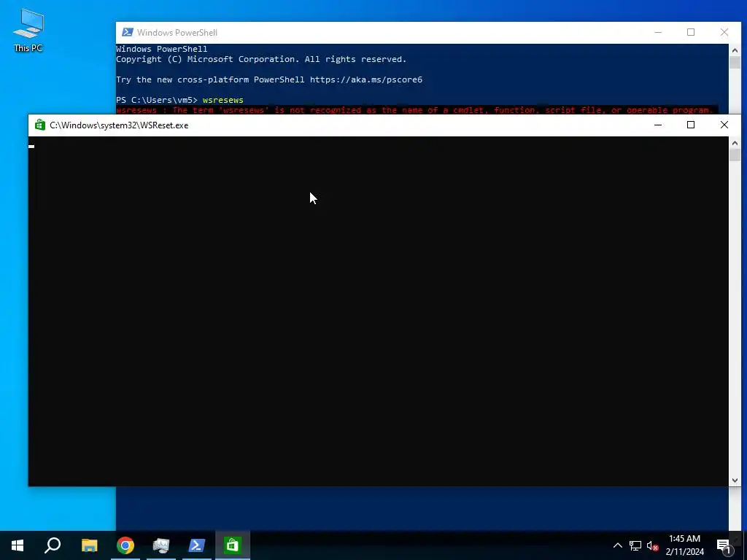Click the 'Windows PowerShell' title bar text

tap(177, 32)
